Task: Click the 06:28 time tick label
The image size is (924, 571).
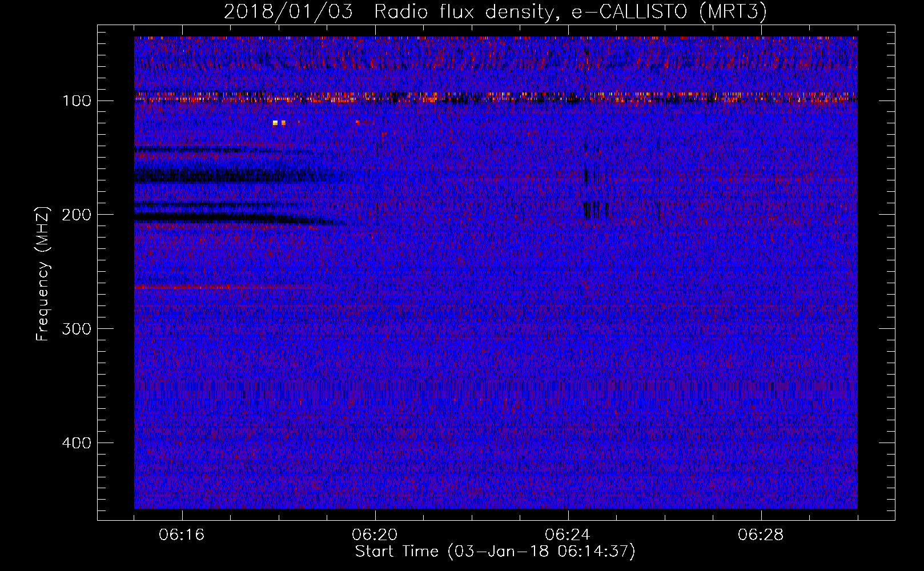Action: [761, 535]
